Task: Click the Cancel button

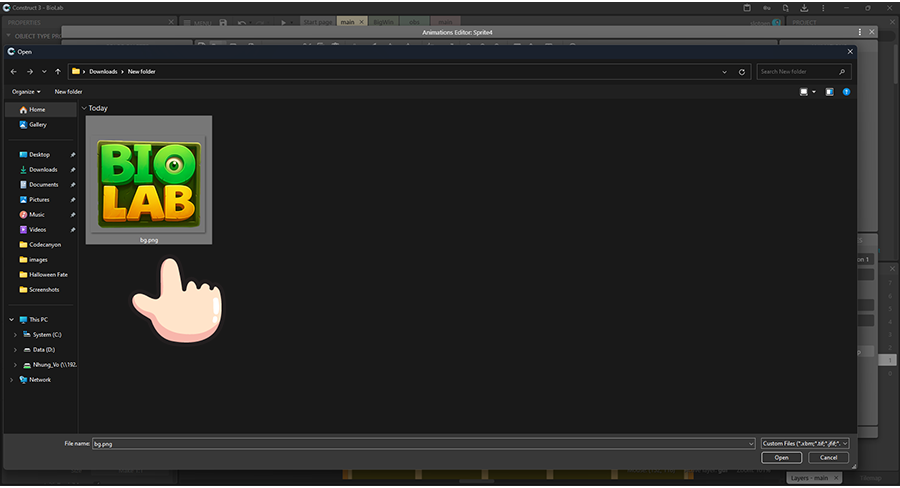Action: pyautogui.click(x=828, y=457)
